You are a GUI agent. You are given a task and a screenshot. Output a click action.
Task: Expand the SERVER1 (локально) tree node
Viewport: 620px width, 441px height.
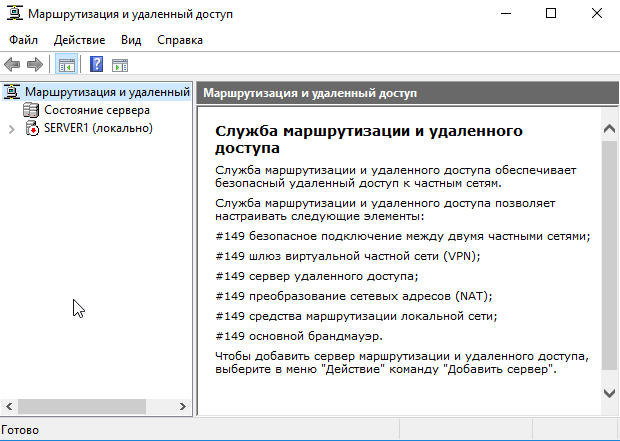point(12,128)
